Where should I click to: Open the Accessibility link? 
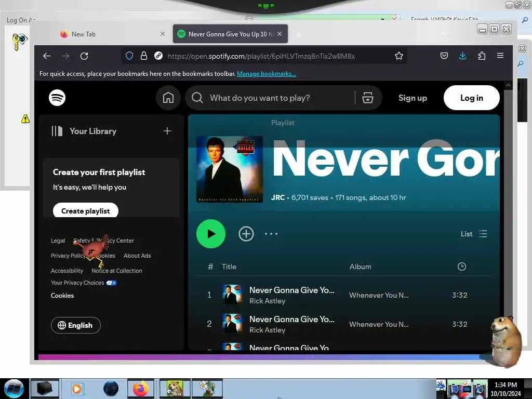click(x=67, y=271)
